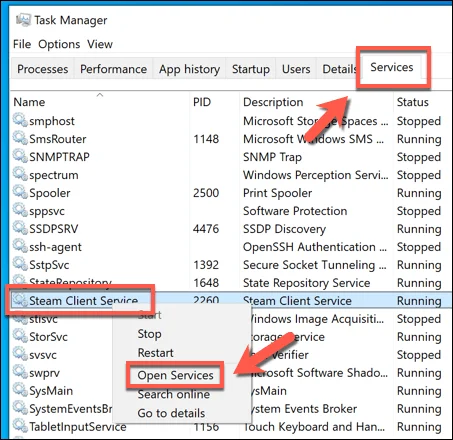453x440 pixels.
Task: Switch to the Performance tab
Action: 113,69
